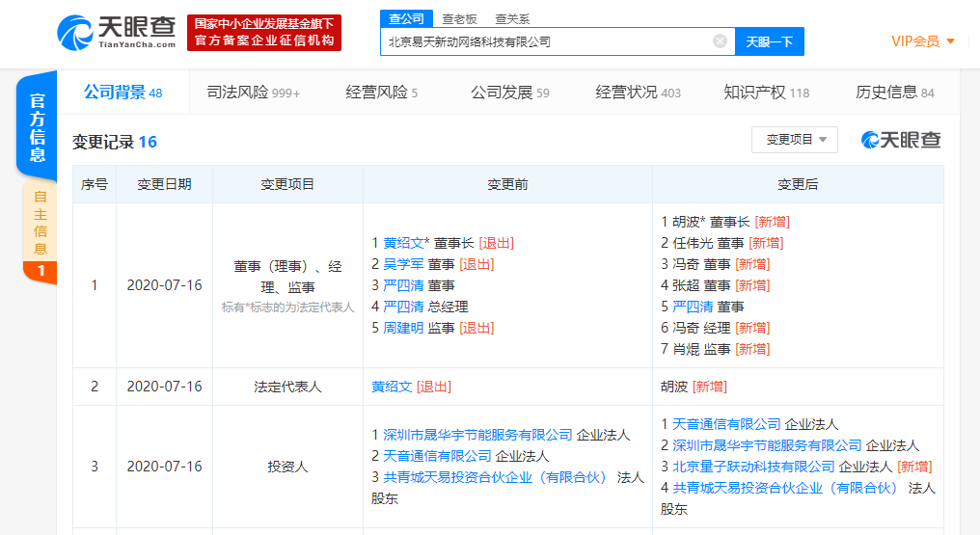Viewport: 980px width, 535px height.
Task: Open 黄绍文 董事长 link in row 1
Action: [403, 243]
